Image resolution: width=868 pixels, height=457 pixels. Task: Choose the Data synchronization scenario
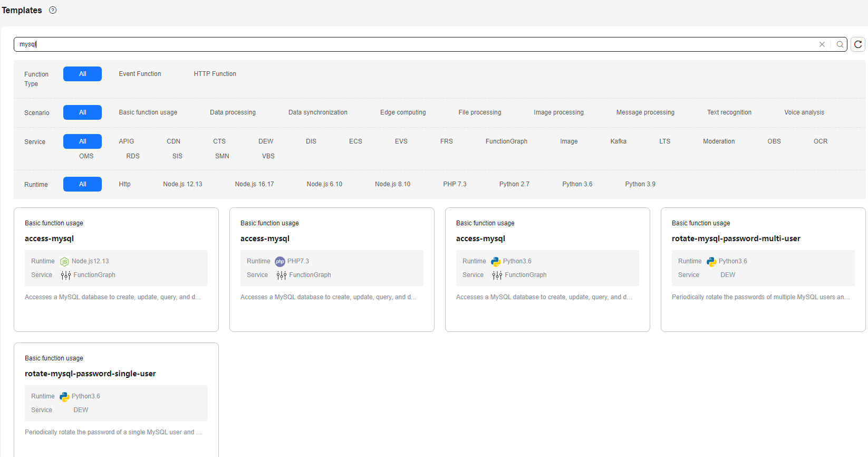[x=318, y=112]
